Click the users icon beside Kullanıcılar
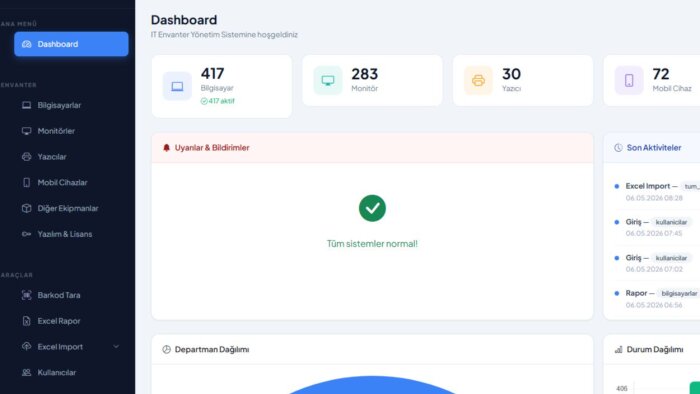 click(x=27, y=373)
